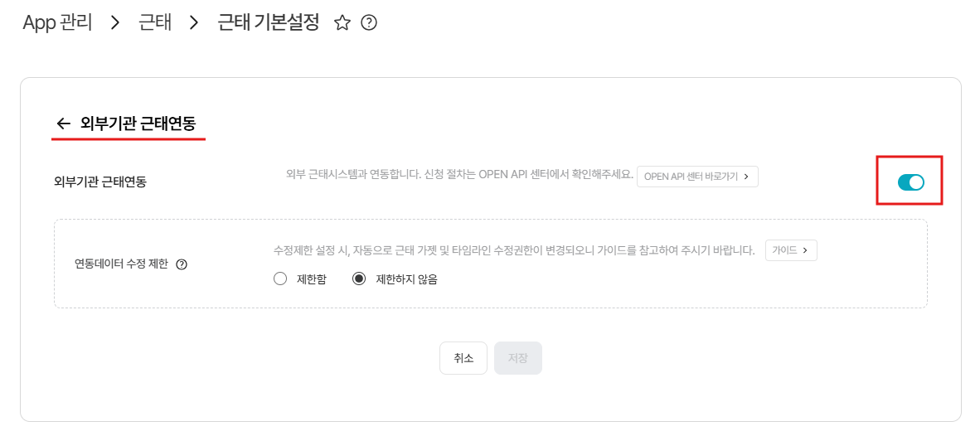Show tooltip for 연동데이터 수정 제한 question mark

tap(182, 264)
